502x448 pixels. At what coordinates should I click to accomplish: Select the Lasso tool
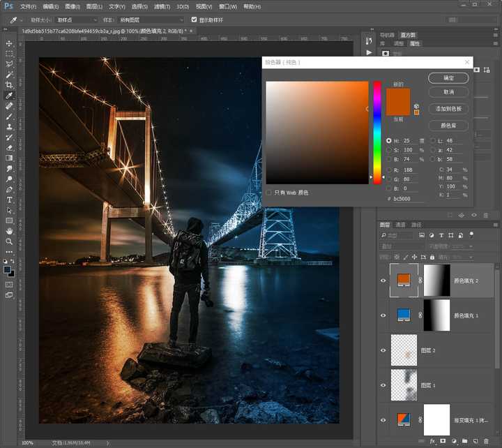(x=9, y=64)
